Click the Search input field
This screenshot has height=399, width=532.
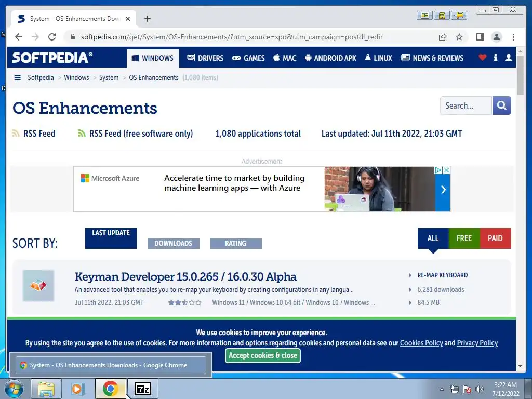[466, 105]
